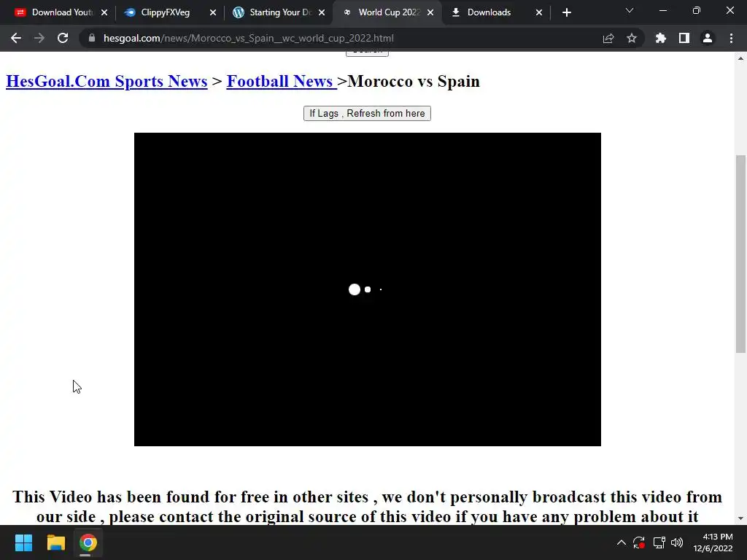Show hidden system tray icons
This screenshot has width=747, height=560.
coord(622,542)
